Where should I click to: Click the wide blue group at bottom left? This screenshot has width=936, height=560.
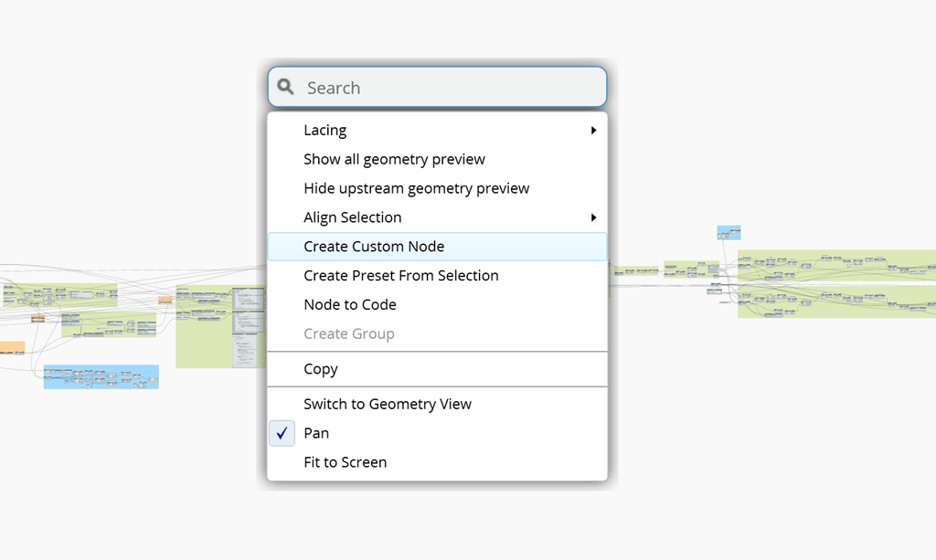pyautogui.click(x=101, y=377)
